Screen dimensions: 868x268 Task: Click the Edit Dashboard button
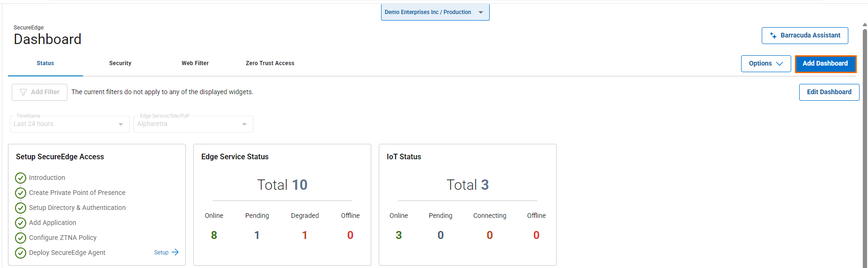[x=829, y=92]
